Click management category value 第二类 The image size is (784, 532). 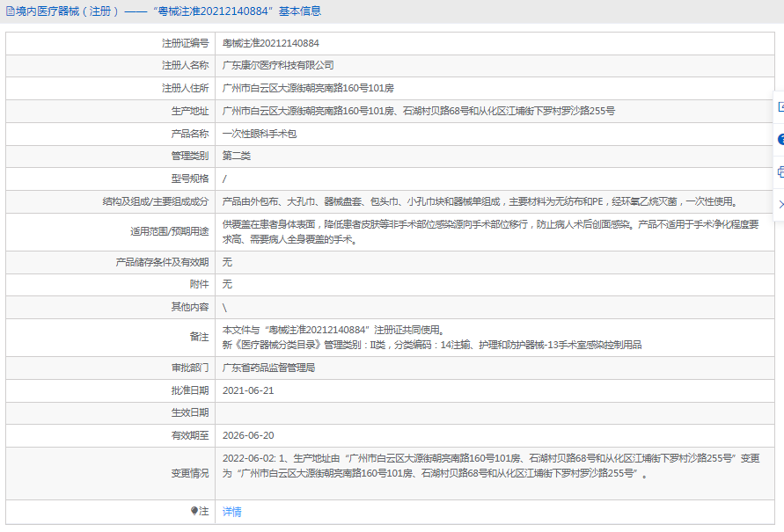(237, 156)
